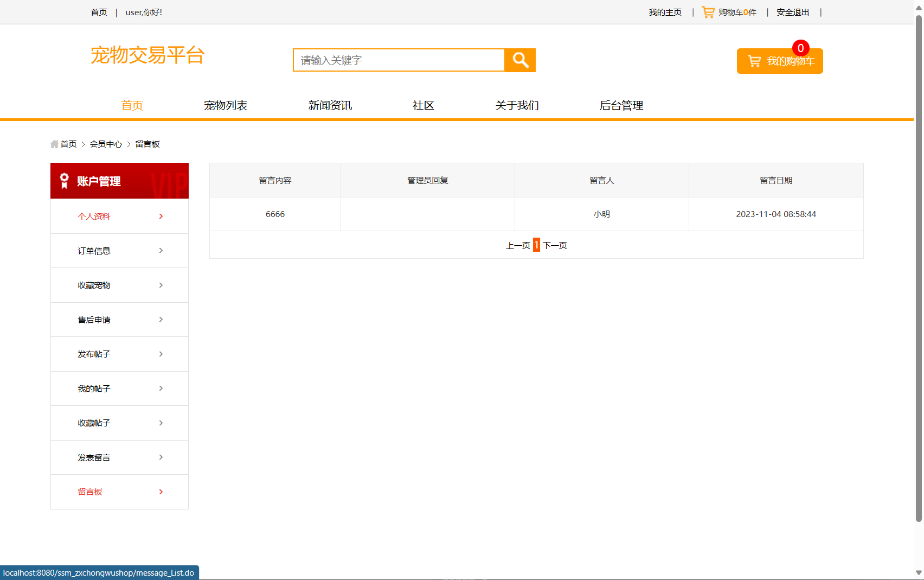Click the person icon in 账户管理 header
Screen dimensions: 924x580
pyautogui.click(x=63, y=181)
